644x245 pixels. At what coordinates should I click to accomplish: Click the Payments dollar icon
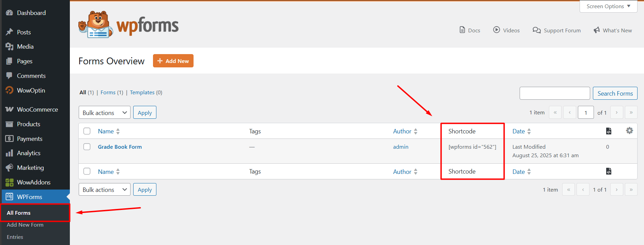click(x=9, y=138)
